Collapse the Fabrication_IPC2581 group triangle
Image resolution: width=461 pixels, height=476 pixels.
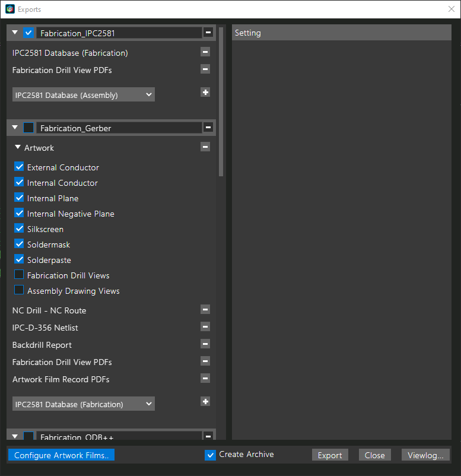tap(15, 32)
